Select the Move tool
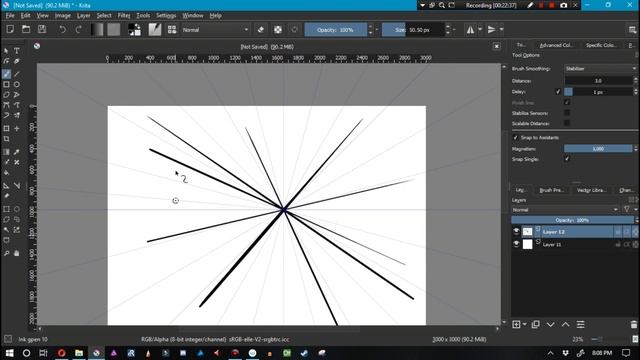 click(x=17, y=129)
